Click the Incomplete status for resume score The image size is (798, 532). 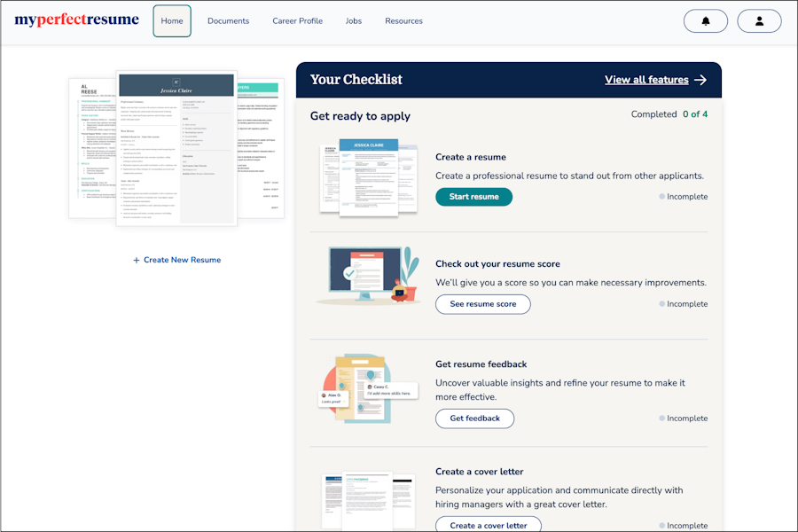click(683, 304)
